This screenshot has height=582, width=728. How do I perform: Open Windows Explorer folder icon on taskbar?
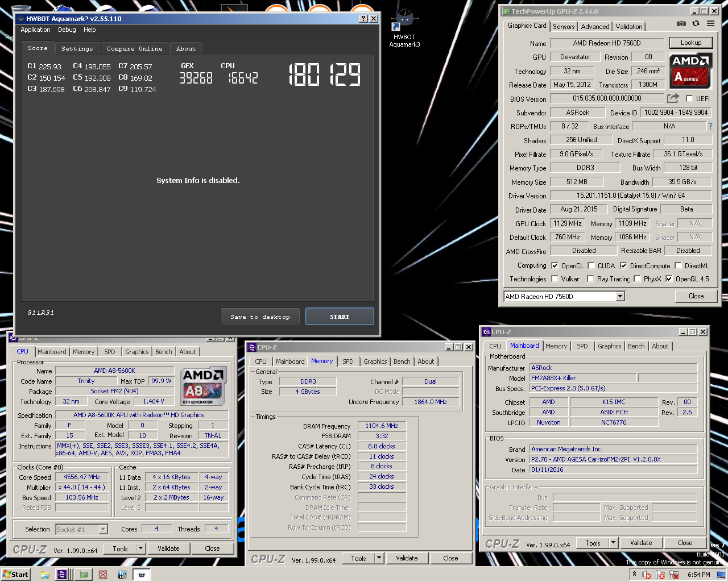tap(44, 575)
